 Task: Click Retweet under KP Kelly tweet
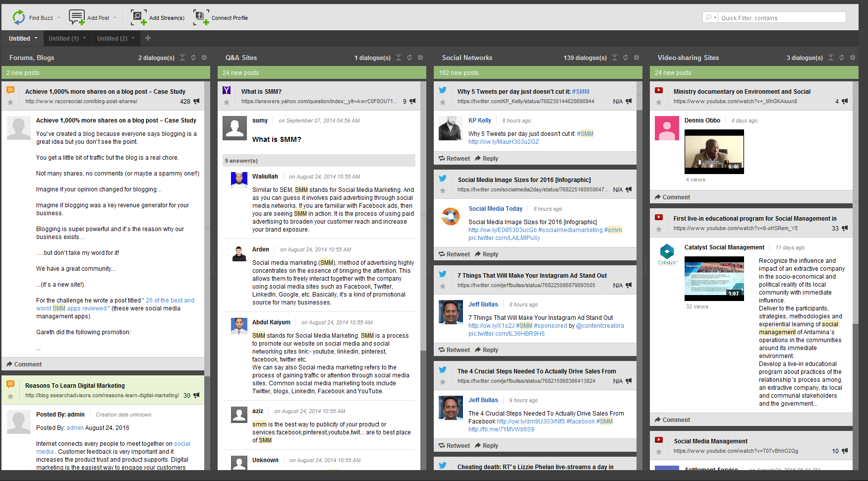pyautogui.click(x=454, y=159)
